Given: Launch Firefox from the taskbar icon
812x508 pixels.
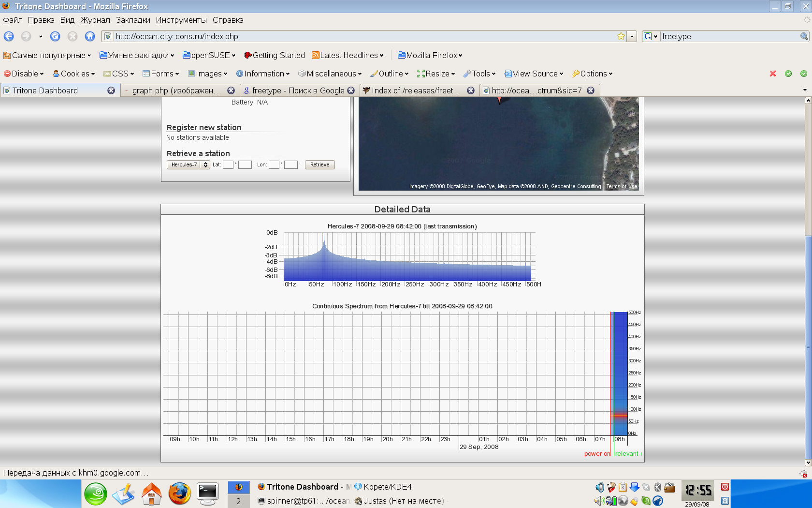Looking at the screenshot, I should 179,494.
